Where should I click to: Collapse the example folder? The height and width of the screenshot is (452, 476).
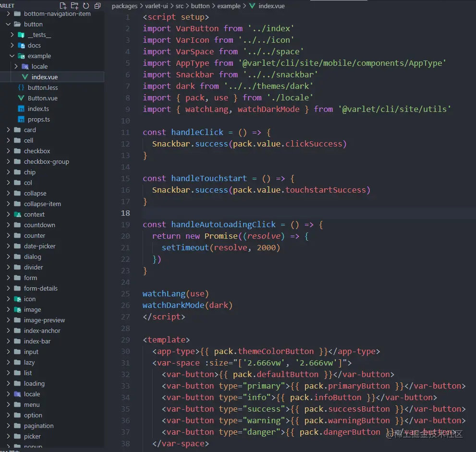pos(12,56)
